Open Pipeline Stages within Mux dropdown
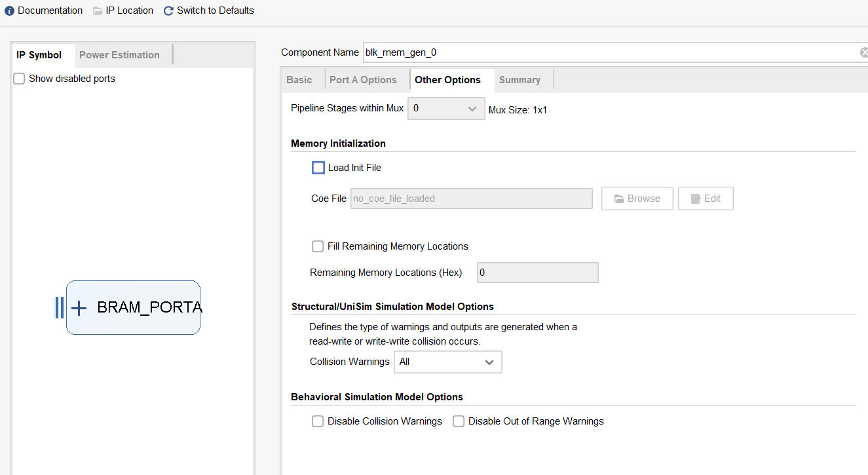868x475 pixels. click(446, 109)
